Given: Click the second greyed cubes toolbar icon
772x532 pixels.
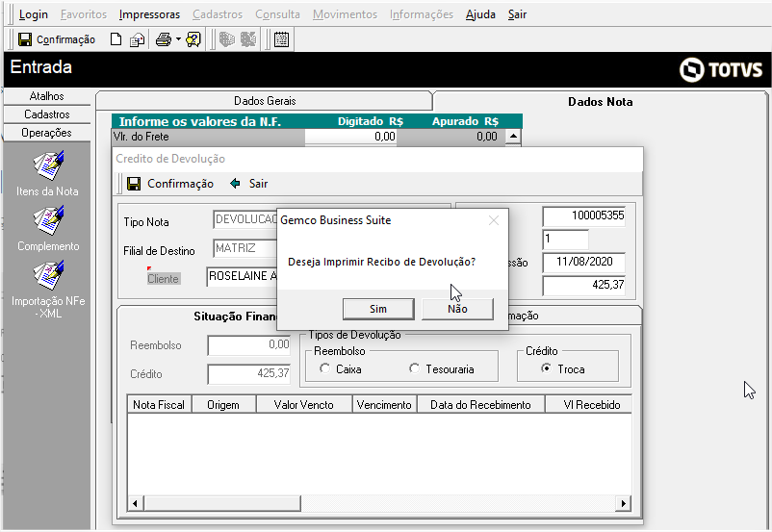Looking at the screenshot, I should 248,39.
